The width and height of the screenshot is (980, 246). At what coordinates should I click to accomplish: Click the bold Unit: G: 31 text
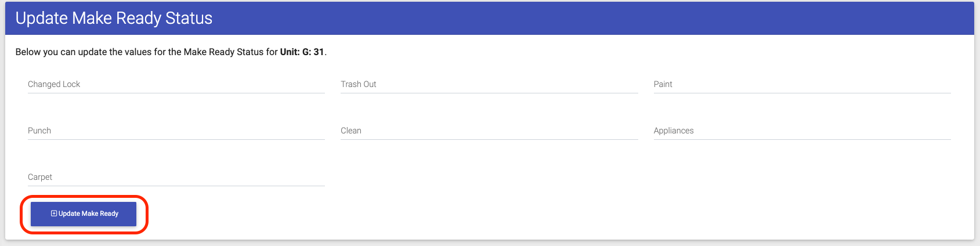302,52
